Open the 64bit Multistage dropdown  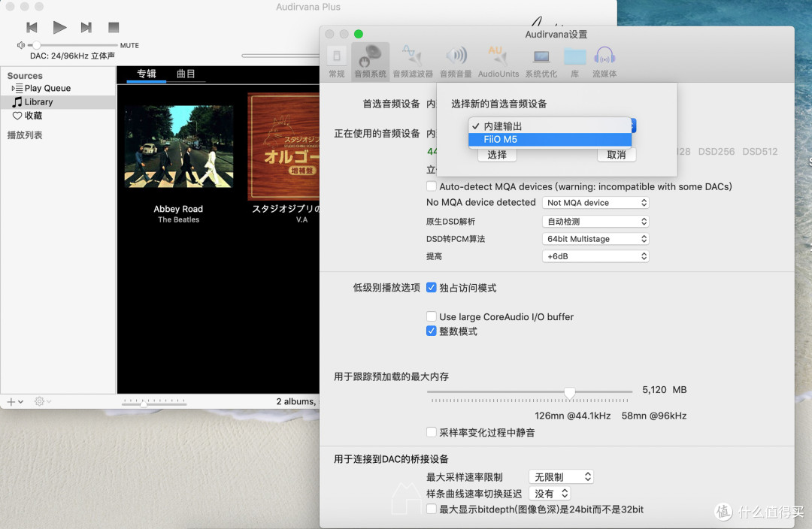coord(595,239)
